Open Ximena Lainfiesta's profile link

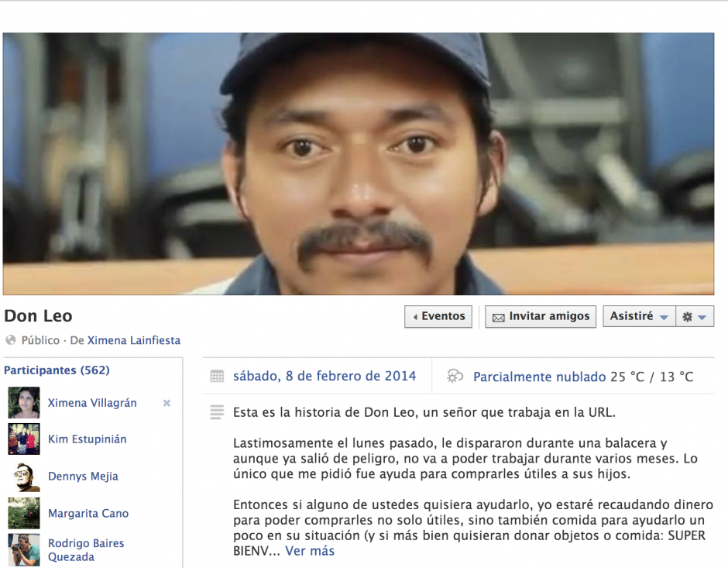[x=137, y=340]
